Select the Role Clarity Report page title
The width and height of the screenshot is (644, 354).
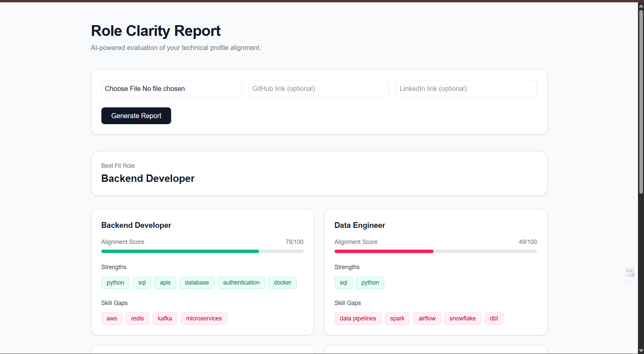pyautogui.click(x=156, y=31)
